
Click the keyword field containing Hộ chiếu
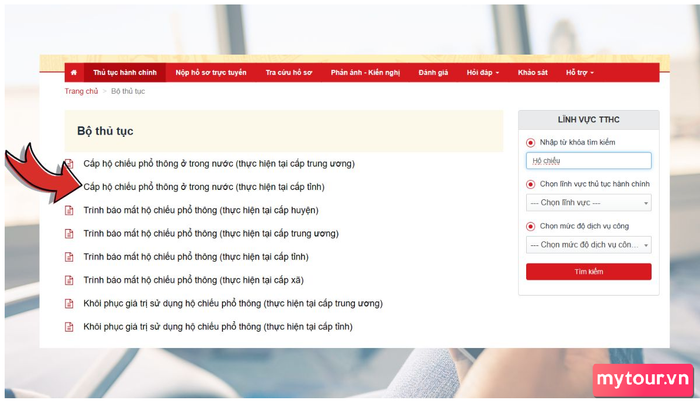588,161
